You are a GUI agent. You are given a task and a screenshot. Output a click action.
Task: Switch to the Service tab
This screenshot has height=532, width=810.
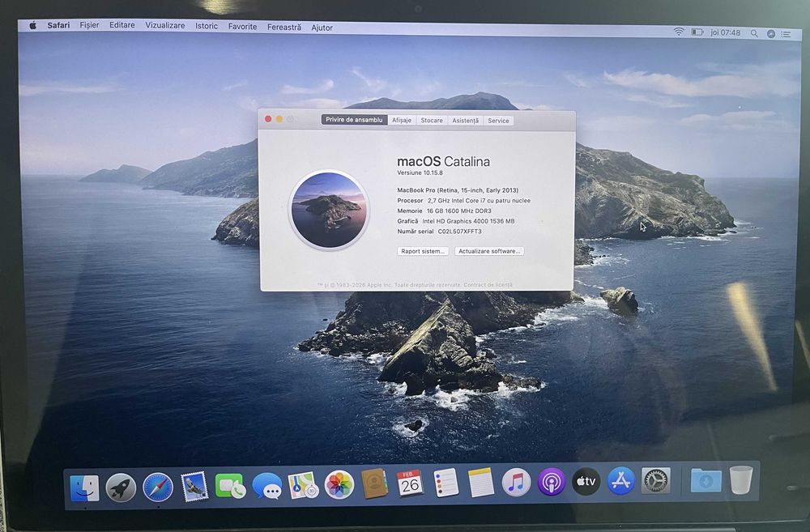pos(498,121)
